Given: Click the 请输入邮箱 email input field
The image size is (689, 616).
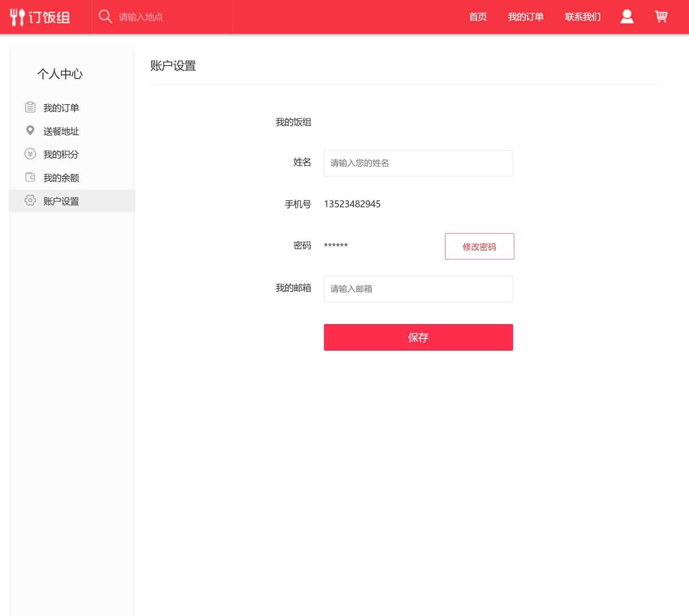Looking at the screenshot, I should pos(418,288).
